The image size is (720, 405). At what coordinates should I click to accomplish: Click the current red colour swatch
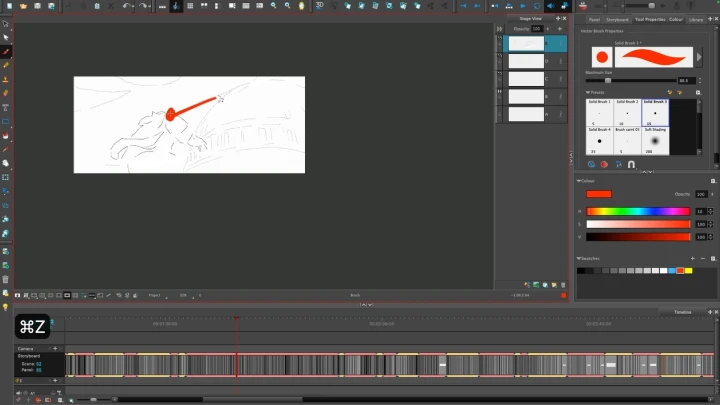coord(599,194)
